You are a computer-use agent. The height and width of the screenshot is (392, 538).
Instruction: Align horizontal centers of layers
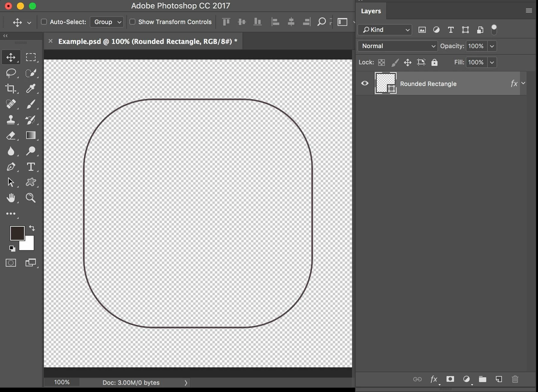click(x=291, y=22)
